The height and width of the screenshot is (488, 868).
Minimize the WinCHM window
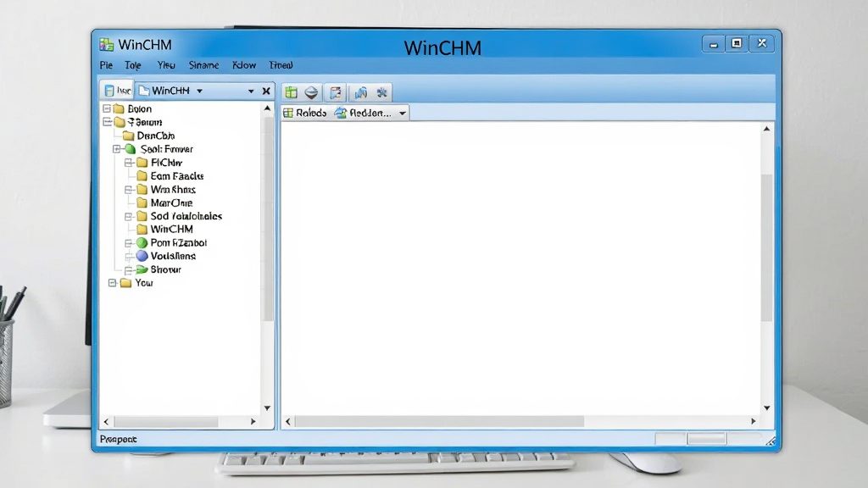click(x=714, y=44)
